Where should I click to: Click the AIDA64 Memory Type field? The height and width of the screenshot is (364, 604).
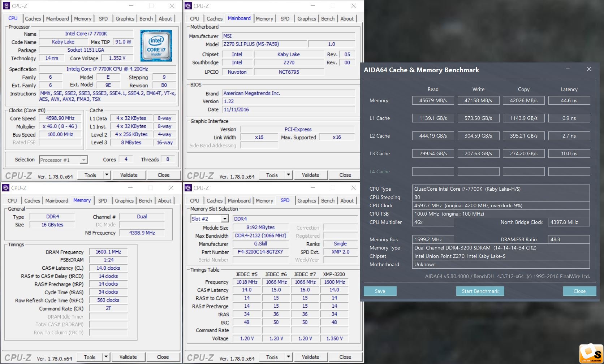point(501,248)
